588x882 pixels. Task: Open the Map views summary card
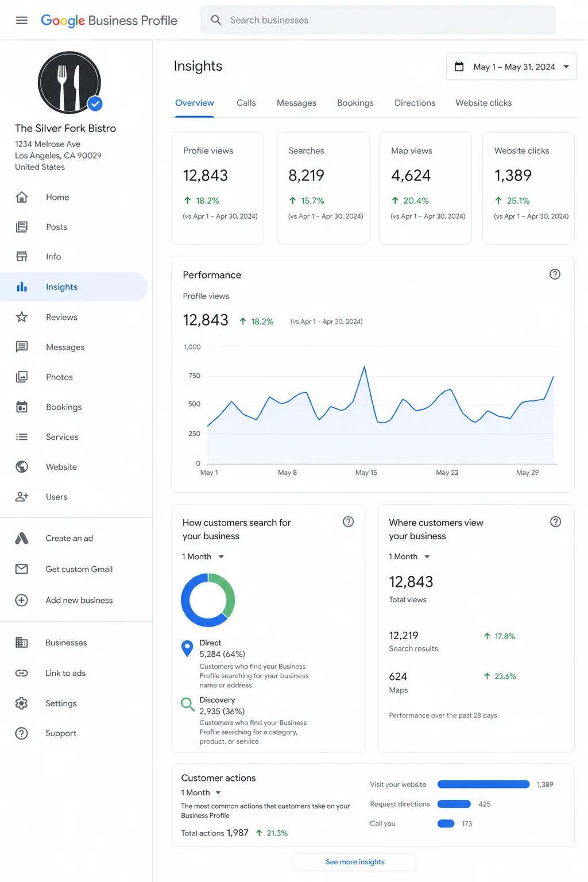tap(425, 188)
